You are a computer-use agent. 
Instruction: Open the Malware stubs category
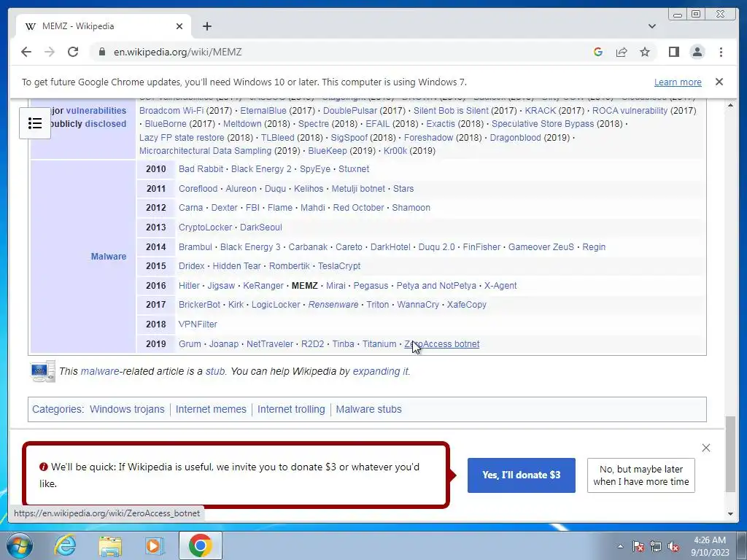point(368,409)
